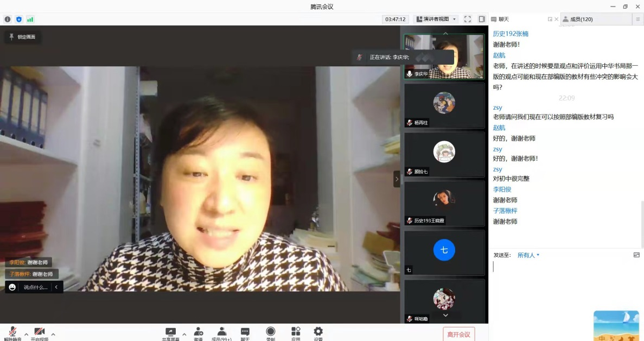Viewport: 644px width, 341px height.
Task: Open the apps icon in toolbar
Action: (296, 333)
